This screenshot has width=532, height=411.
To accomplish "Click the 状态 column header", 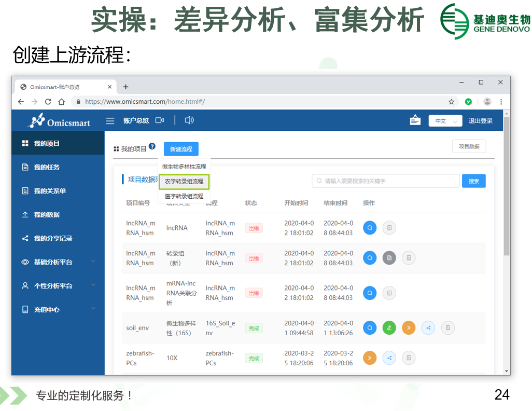I will click(x=251, y=203).
